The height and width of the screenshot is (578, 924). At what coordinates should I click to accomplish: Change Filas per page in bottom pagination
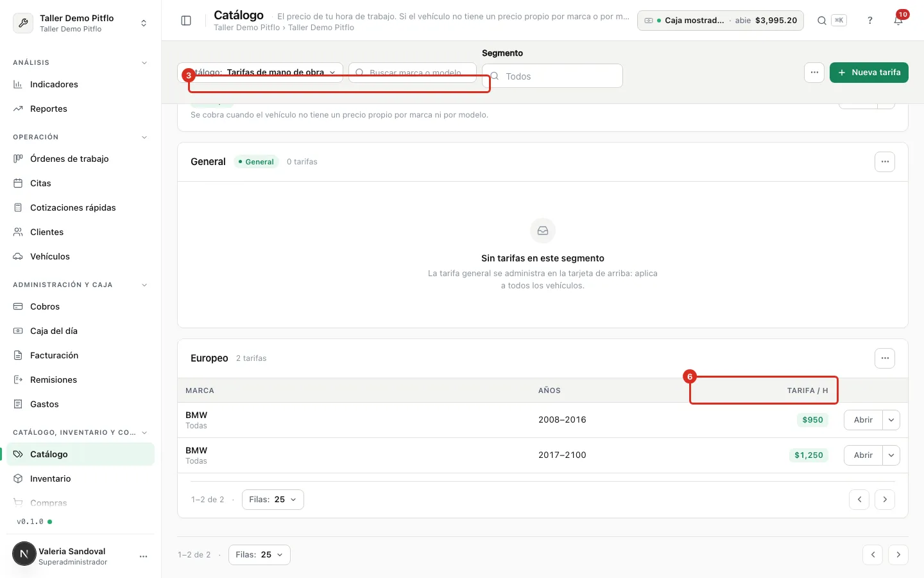coord(259,555)
